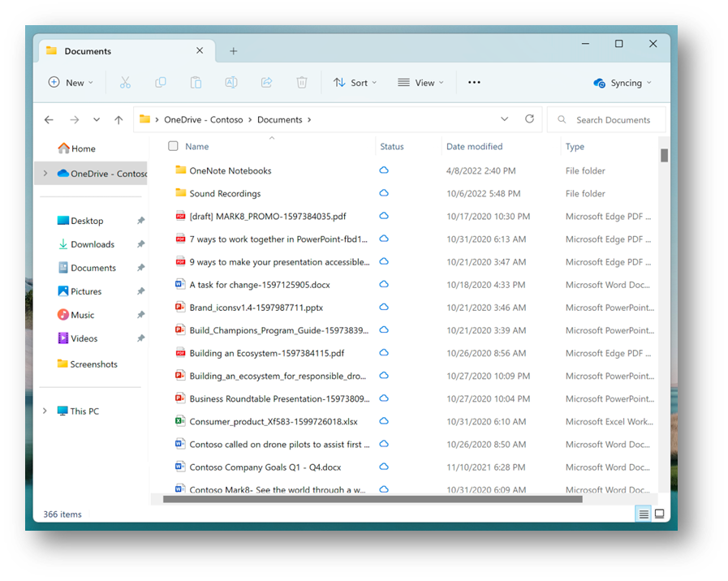Viewport: 728px width, 581px height.
Task: Go forward with the right arrow
Action: 75,120
